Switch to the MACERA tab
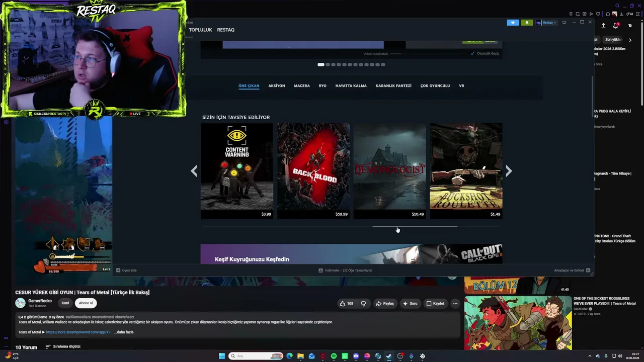644x362 pixels. pos(302,86)
